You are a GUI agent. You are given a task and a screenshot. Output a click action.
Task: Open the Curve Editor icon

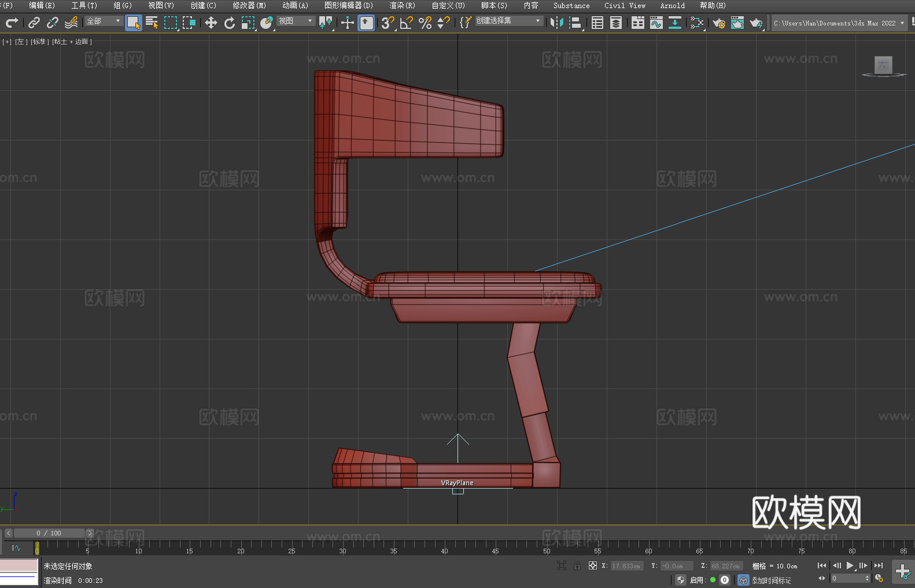coord(656,23)
